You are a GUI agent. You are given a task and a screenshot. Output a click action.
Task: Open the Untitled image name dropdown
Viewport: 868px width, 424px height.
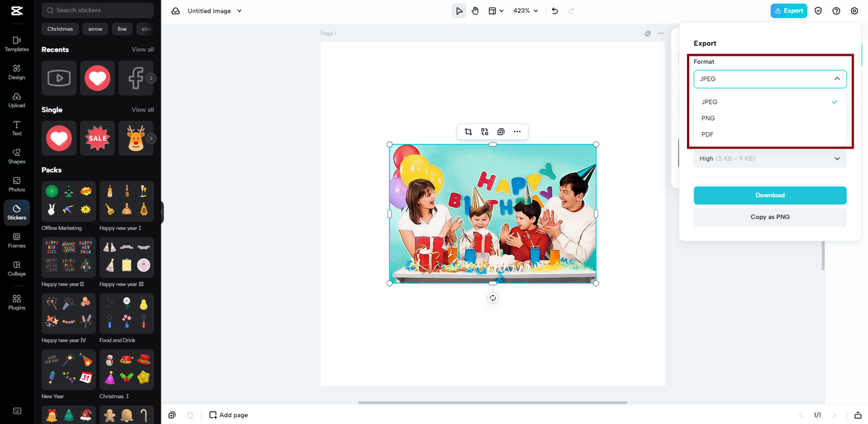(x=215, y=11)
